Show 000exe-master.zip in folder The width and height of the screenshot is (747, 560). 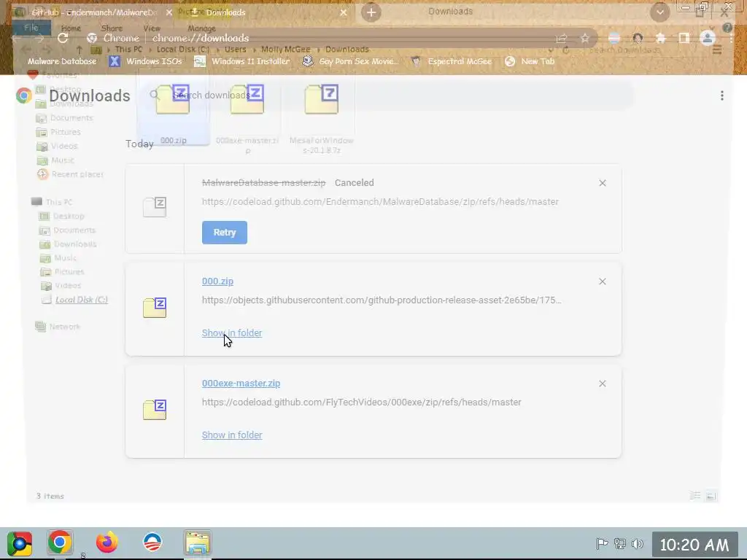point(232,435)
